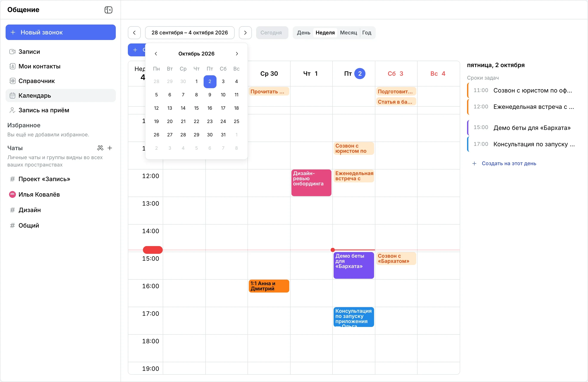Select Календарь in the sidebar

(60, 95)
